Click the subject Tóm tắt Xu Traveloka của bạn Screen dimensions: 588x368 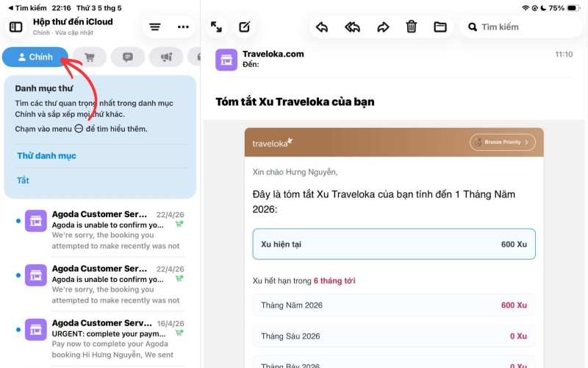(295, 102)
